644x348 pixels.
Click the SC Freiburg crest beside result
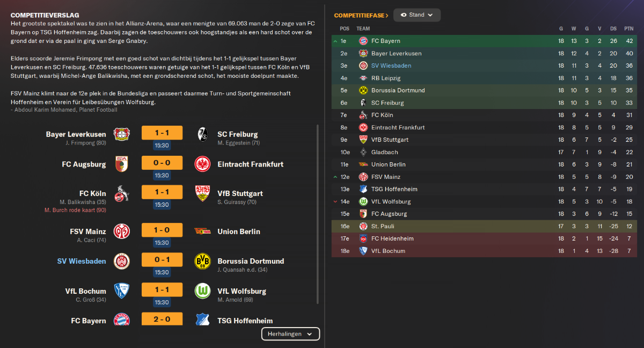pos(202,134)
